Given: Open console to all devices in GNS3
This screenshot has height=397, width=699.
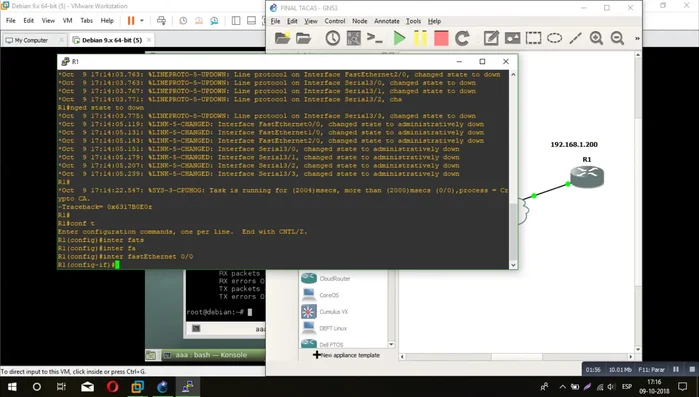Looking at the screenshot, I should [x=375, y=38].
